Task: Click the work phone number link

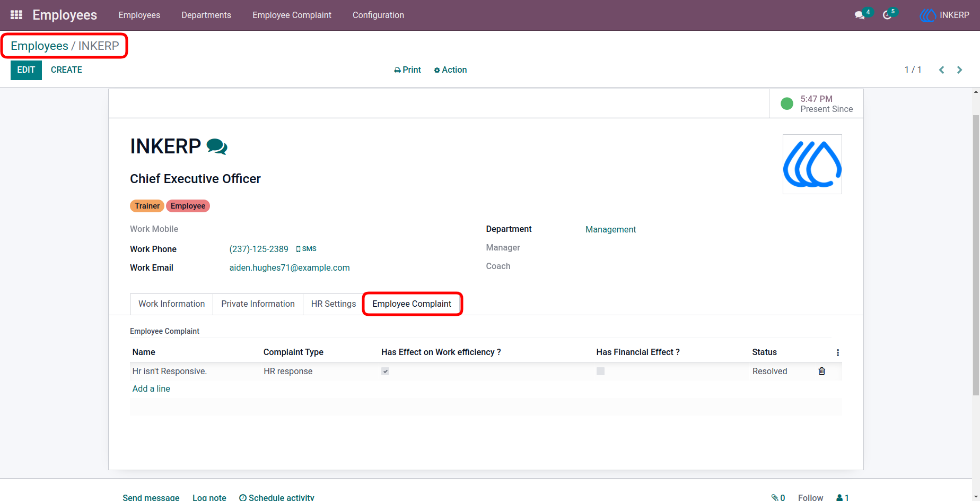Action: [259, 249]
